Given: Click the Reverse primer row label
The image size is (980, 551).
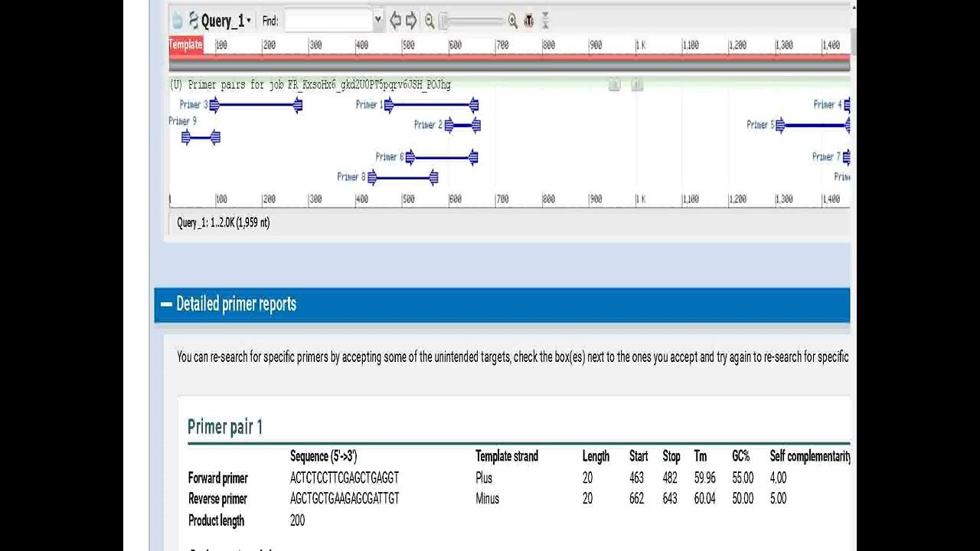Looking at the screenshot, I should [x=218, y=498].
